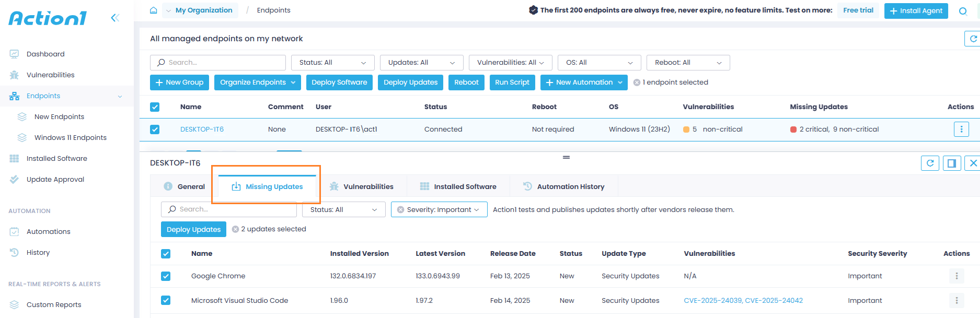Click the New Group button
The image size is (980, 318).
(x=180, y=83)
